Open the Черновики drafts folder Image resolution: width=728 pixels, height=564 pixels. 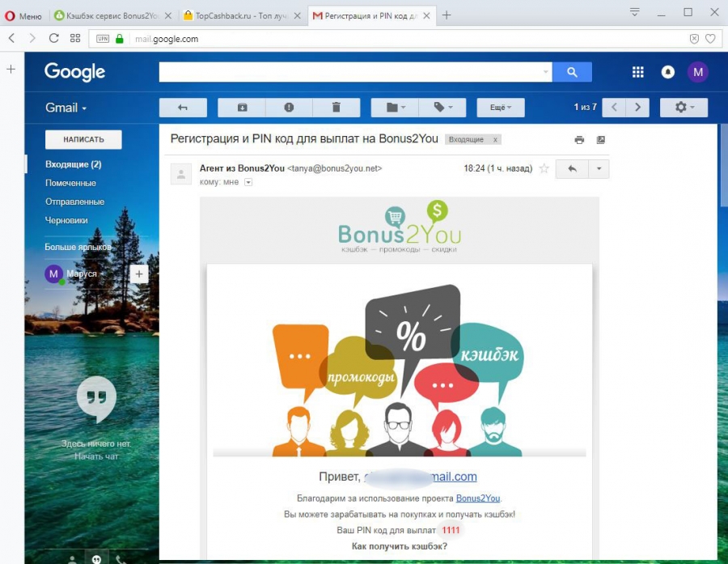coord(66,220)
